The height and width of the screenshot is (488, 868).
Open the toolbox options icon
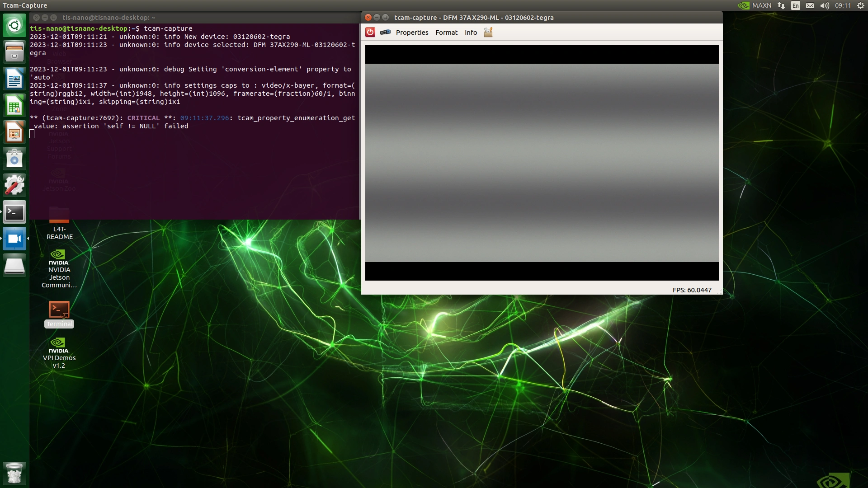[488, 32]
